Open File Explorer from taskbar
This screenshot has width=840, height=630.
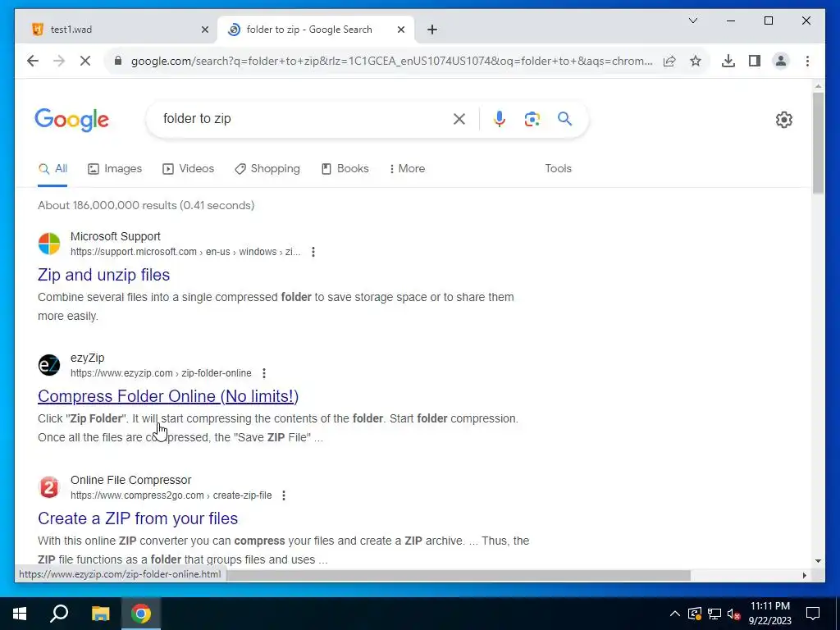coord(100,614)
